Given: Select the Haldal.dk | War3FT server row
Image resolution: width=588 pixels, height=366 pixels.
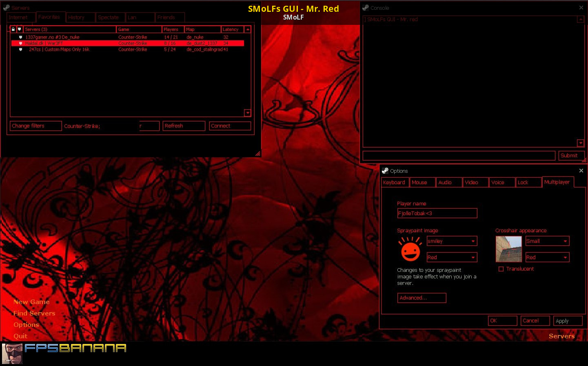Looking at the screenshot, I should tap(127, 43).
